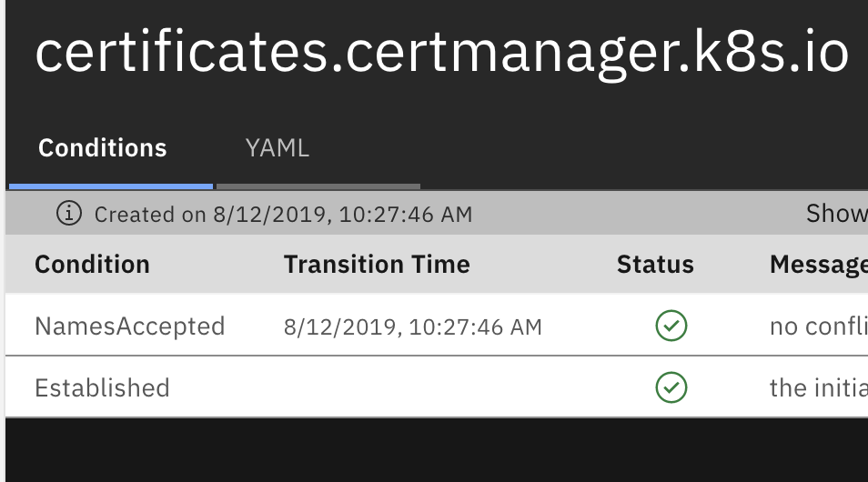Screen dimensions: 868x482
Task: Click the gray underline beneath the YAML tab
Action: point(318,186)
